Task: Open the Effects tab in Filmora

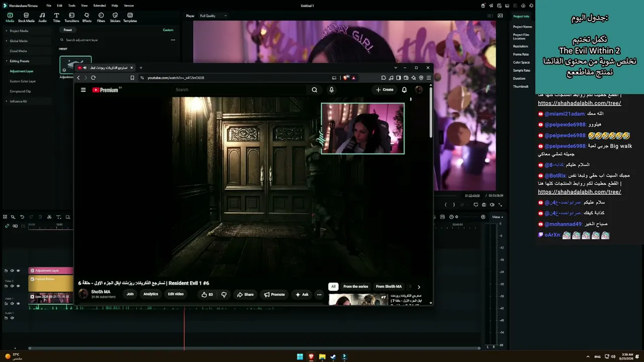Action: click(87, 18)
